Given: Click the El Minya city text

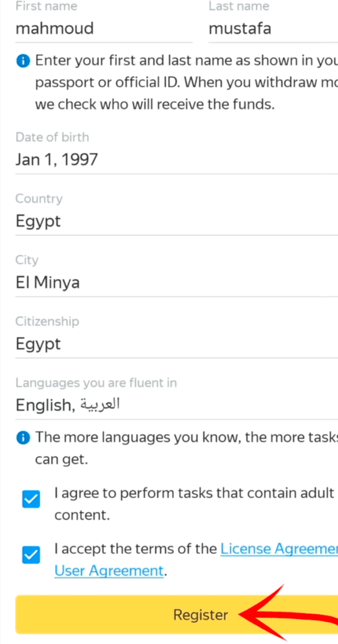Looking at the screenshot, I should pyautogui.click(x=47, y=282).
